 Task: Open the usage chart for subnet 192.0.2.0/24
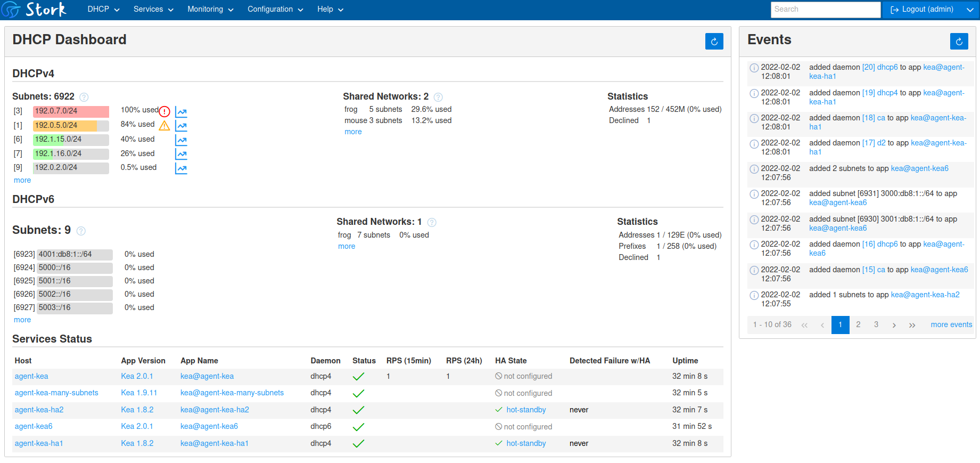tap(181, 168)
